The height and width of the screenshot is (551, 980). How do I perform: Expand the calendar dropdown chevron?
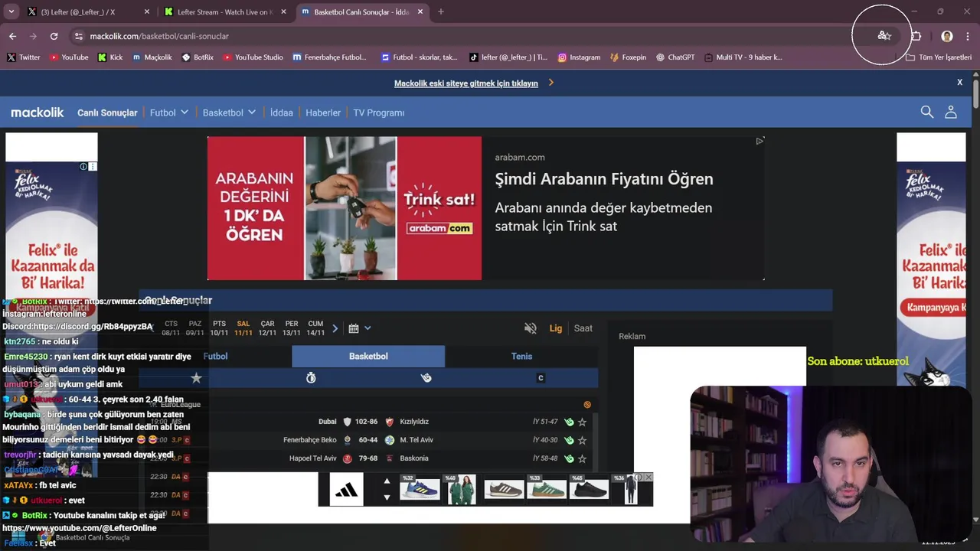coord(367,328)
